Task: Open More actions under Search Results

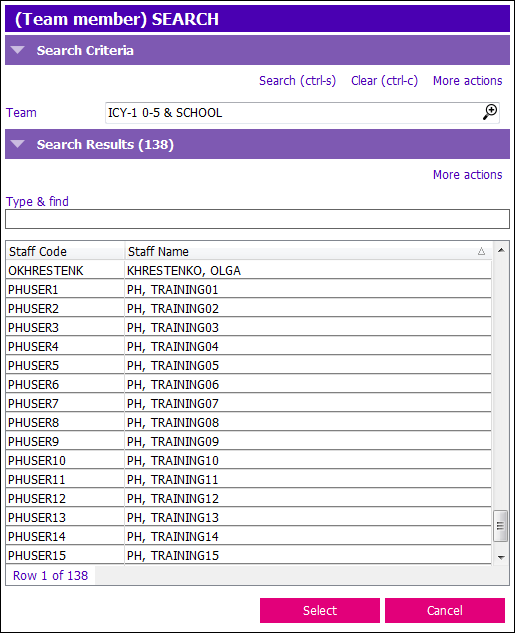Action: coord(467,175)
